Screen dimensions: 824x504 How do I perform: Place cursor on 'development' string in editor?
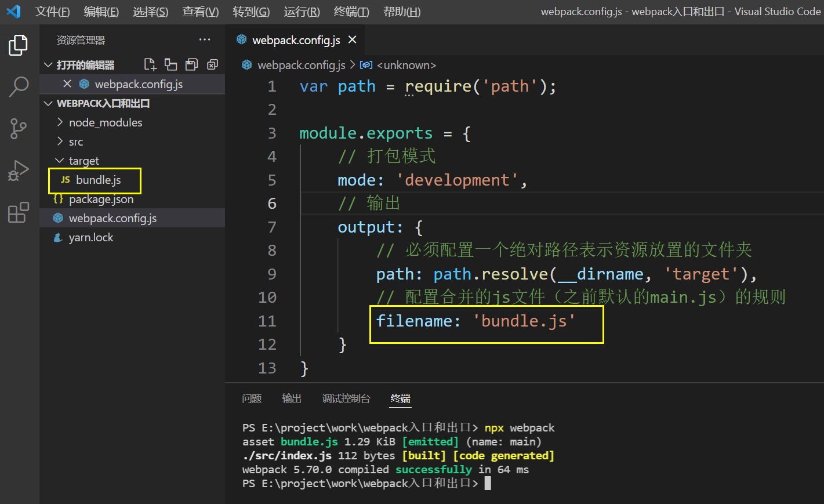point(457,180)
